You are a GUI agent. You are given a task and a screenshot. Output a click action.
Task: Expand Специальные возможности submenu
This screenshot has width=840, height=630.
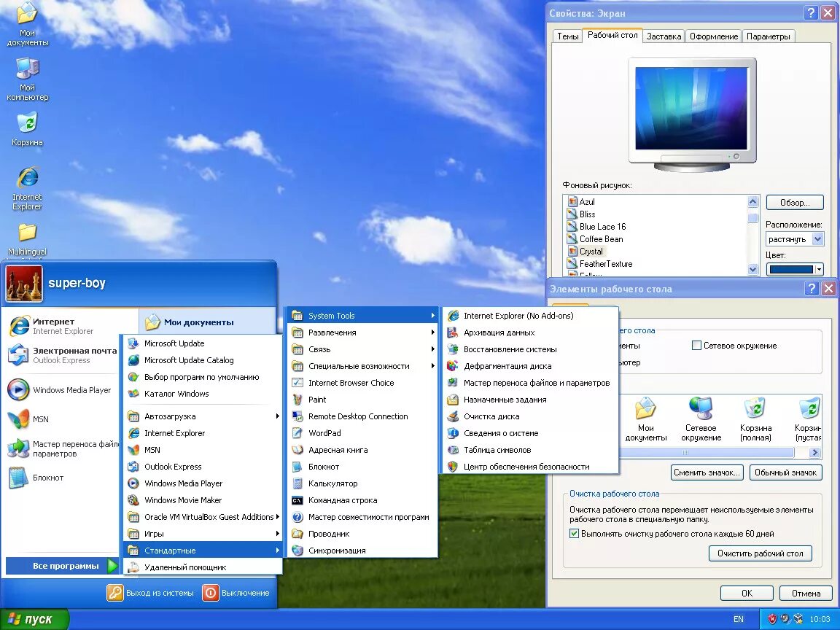(362, 366)
